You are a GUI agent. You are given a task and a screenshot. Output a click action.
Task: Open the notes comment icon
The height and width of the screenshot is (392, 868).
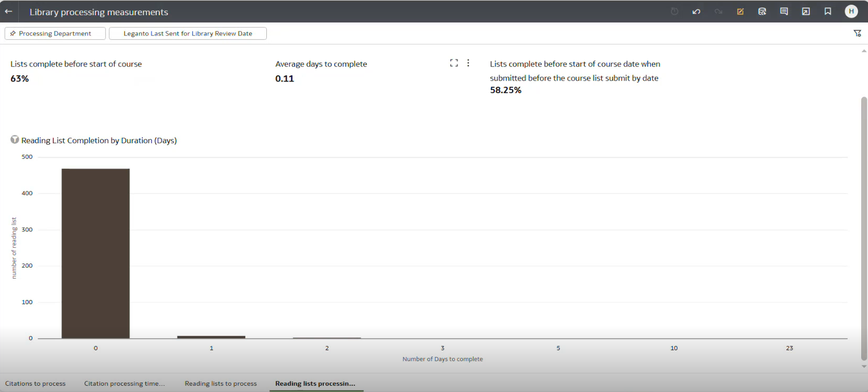784,11
